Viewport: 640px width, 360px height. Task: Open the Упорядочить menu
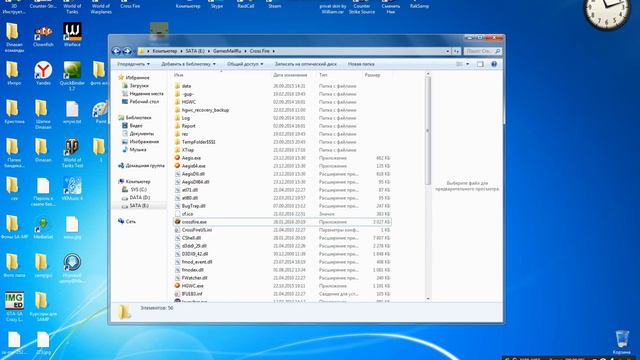click(x=133, y=64)
